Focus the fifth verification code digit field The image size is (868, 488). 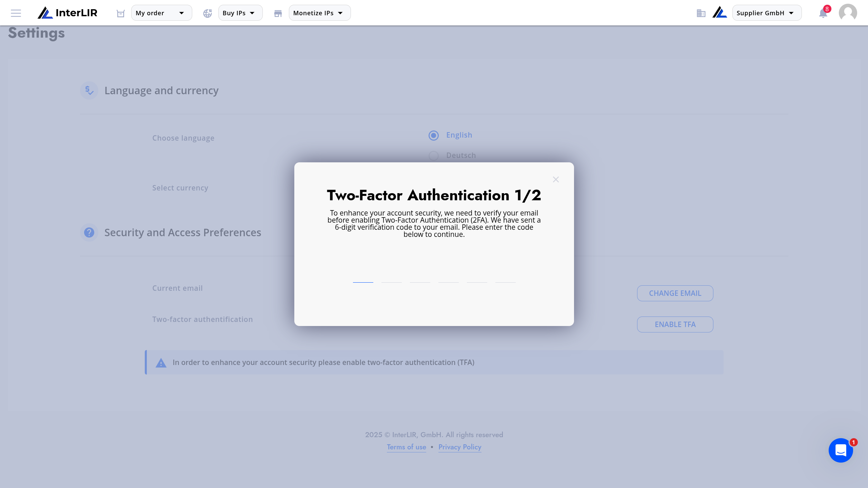click(477, 273)
